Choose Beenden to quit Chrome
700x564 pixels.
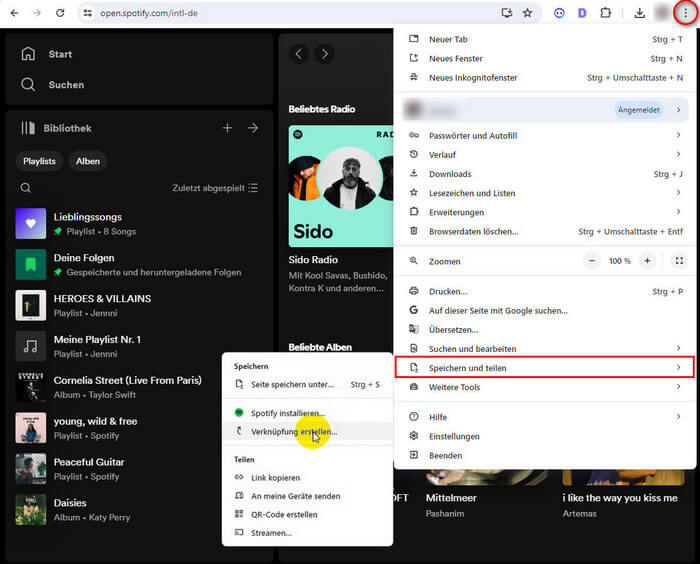pyautogui.click(x=545, y=455)
